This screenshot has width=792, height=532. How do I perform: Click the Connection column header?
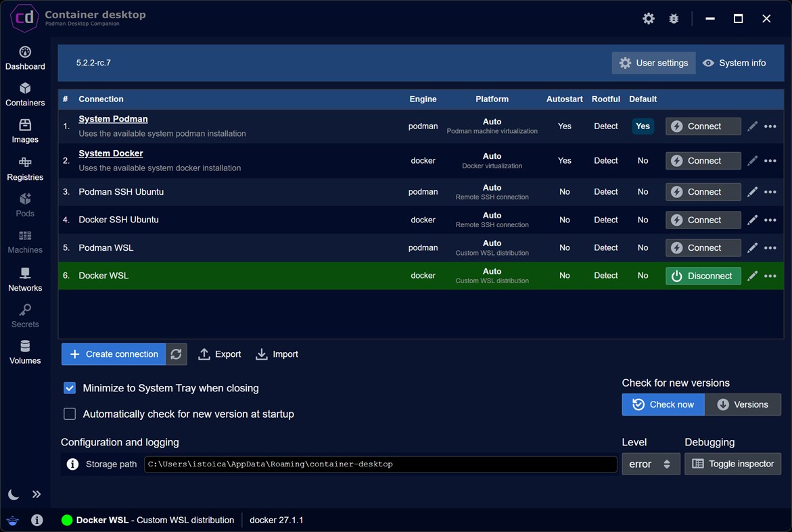pos(101,99)
